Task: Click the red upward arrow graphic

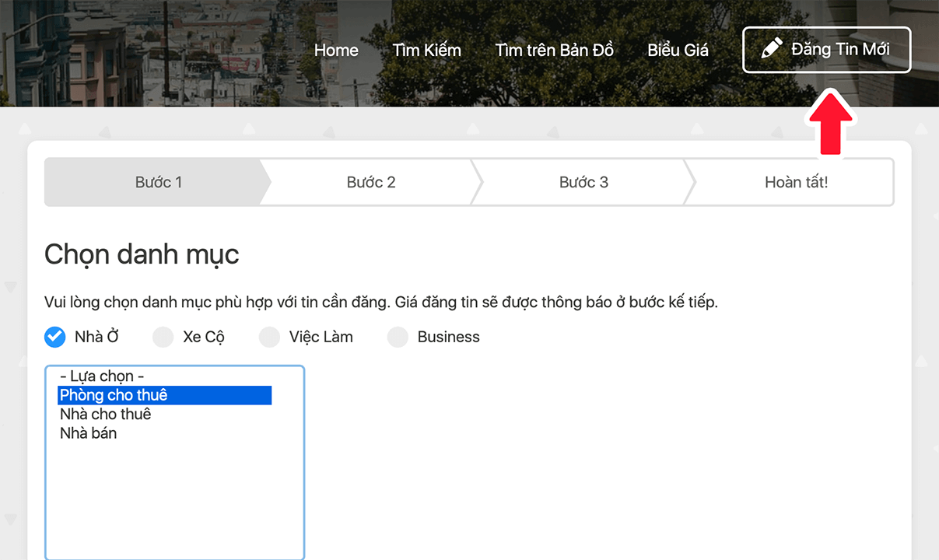Action: coord(831,123)
